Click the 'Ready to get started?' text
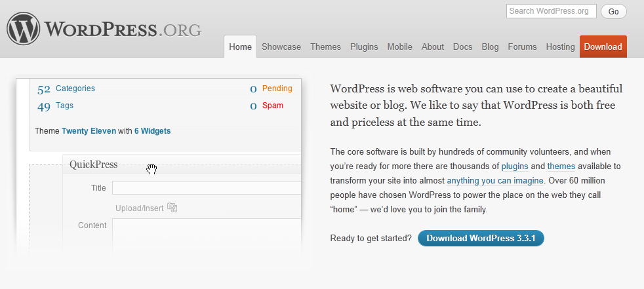Image resolution: width=644 pixels, height=289 pixels. point(371,238)
